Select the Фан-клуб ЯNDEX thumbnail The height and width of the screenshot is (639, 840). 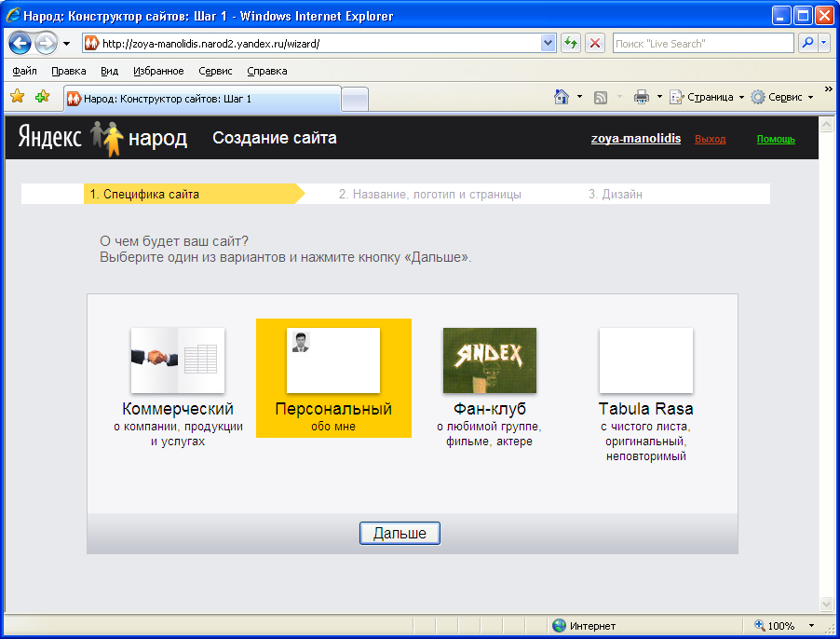490,360
